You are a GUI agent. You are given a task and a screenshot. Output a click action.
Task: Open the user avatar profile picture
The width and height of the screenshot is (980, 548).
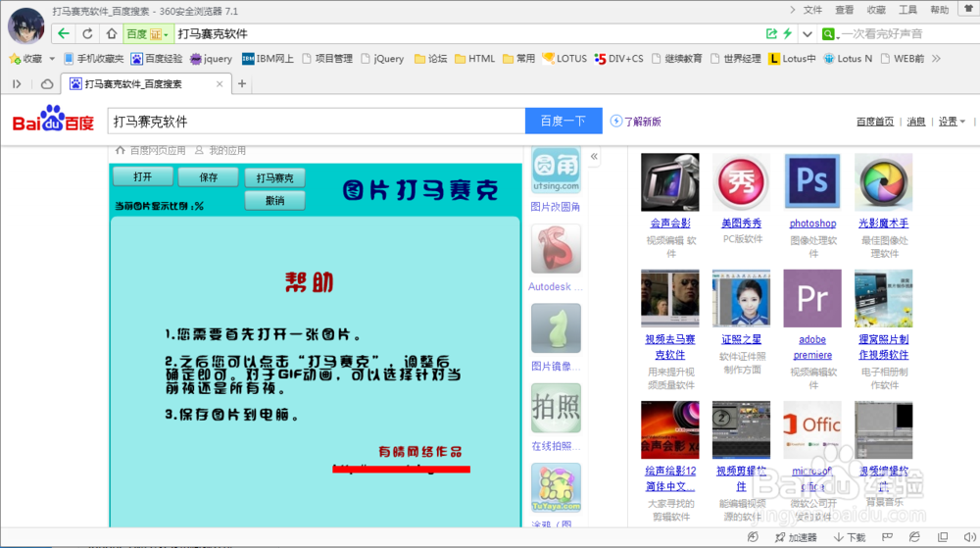pyautogui.click(x=25, y=25)
